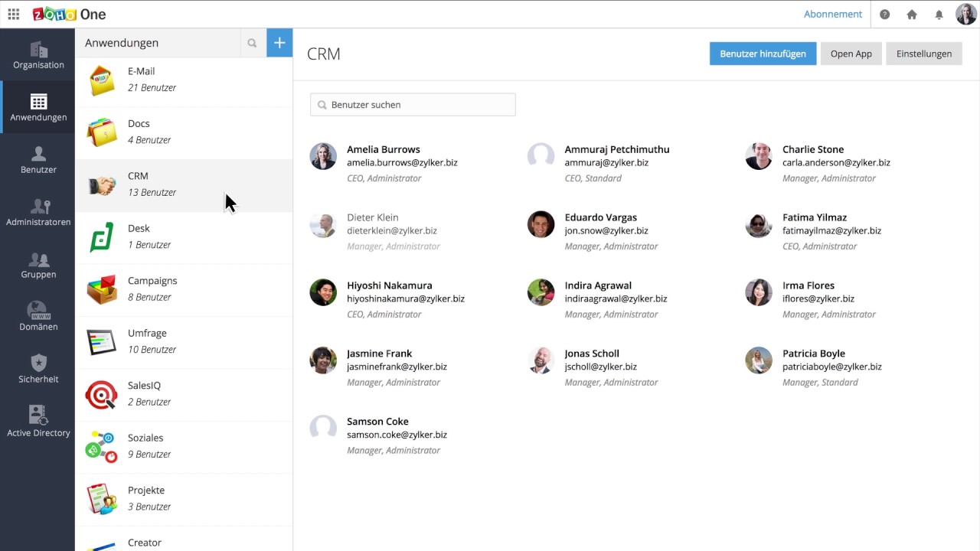980x551 pixels.
Task: Select the Campaigns app icon
Action: point(101,289)
